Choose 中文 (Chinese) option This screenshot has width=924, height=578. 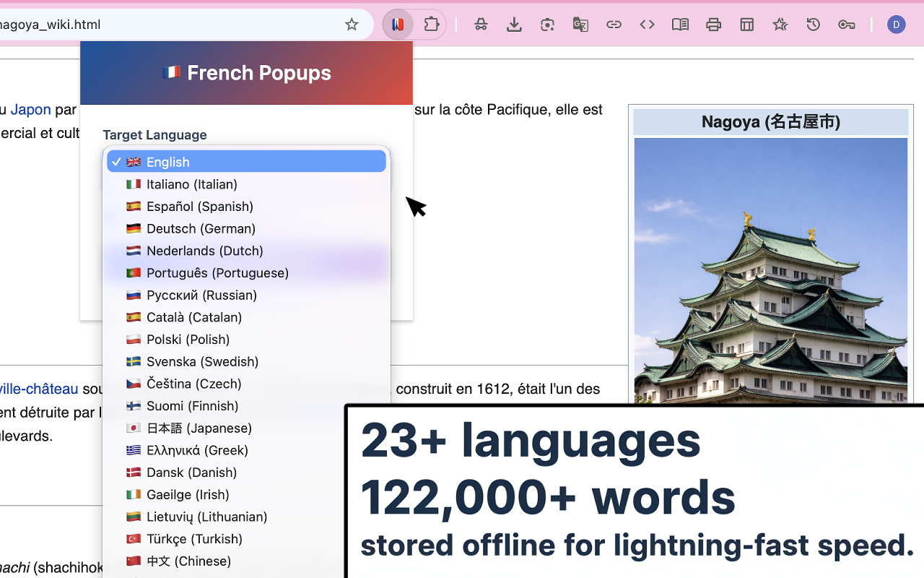pyautogui.click(x=246, y=561)
